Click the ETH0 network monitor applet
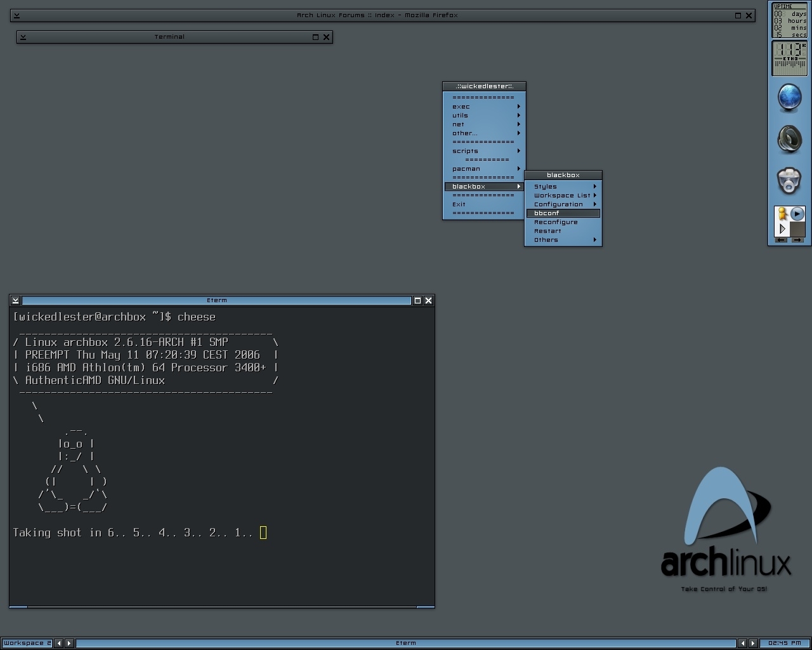Viewport: 812px width, 650px height. pyautogui.click(x=789, y=58)
